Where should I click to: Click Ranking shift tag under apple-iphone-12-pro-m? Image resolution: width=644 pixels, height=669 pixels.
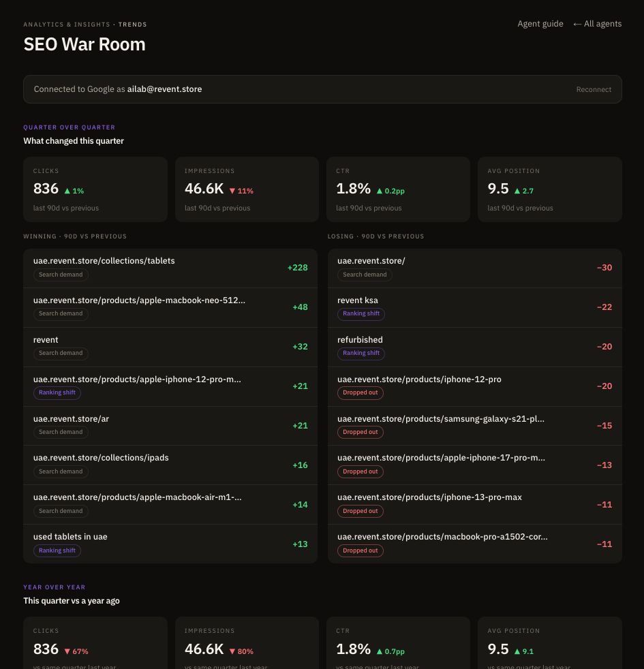coord(57,393)
